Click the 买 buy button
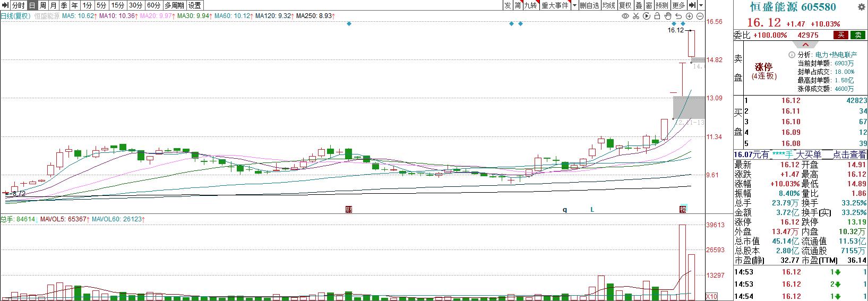The image size is (868, 301). 840,35
